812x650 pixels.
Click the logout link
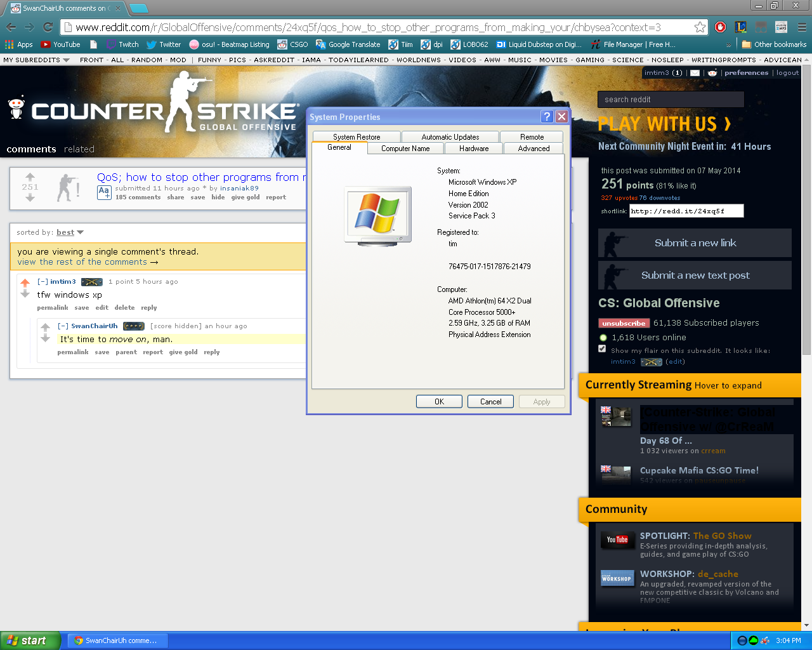[787, 73]
